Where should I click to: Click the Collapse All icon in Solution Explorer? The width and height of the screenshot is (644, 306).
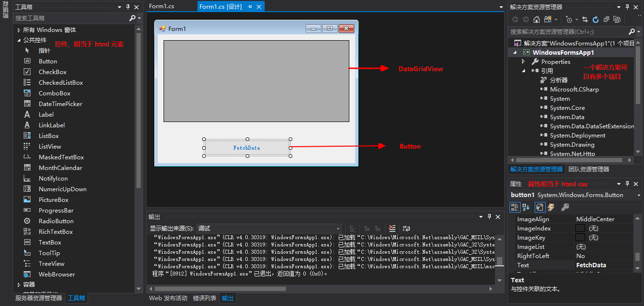coord(606,19)
